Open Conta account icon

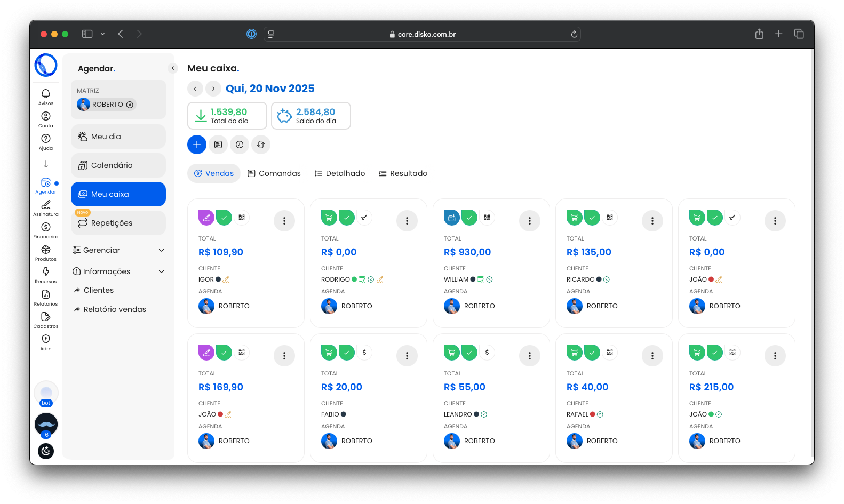pyautogui.click(x=46, y=119)
